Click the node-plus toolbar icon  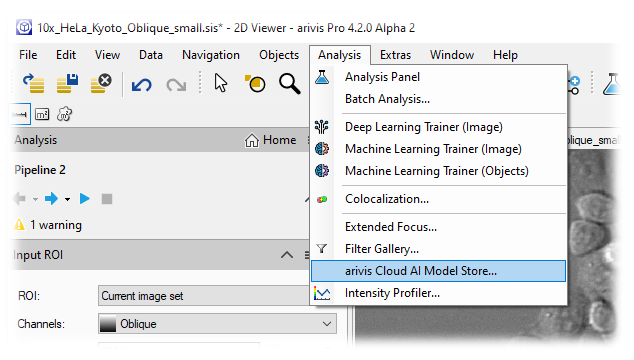pos(574,85)
